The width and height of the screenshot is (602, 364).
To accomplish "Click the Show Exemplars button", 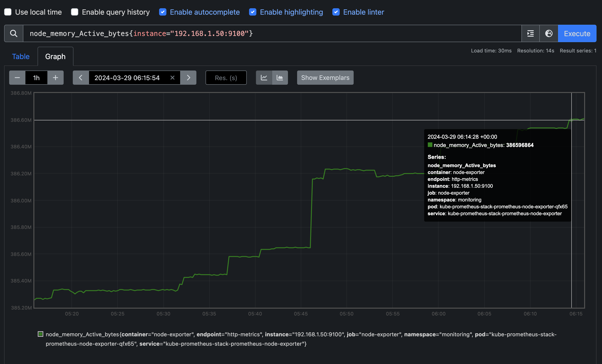I will [325, 78].
